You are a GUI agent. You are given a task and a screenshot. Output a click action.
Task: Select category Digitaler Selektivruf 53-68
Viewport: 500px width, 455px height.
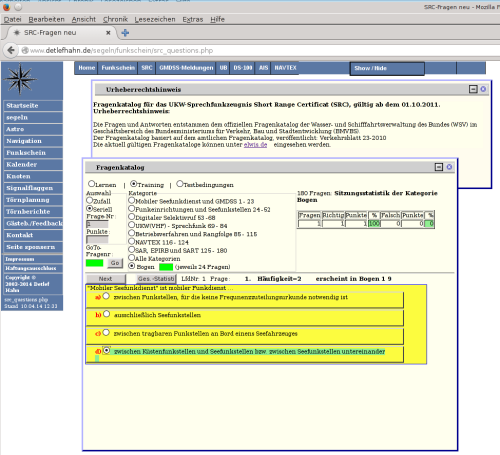[x=132, y=217]
